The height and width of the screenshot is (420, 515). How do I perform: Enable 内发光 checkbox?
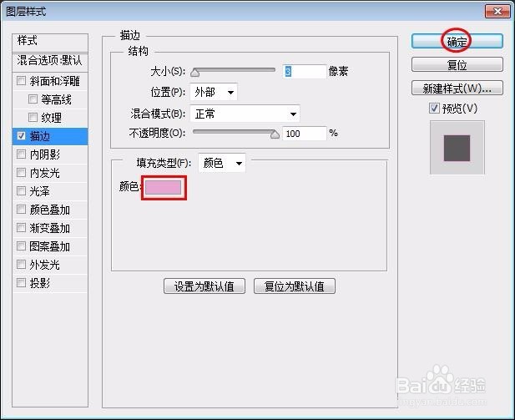[x=21, y=173]
